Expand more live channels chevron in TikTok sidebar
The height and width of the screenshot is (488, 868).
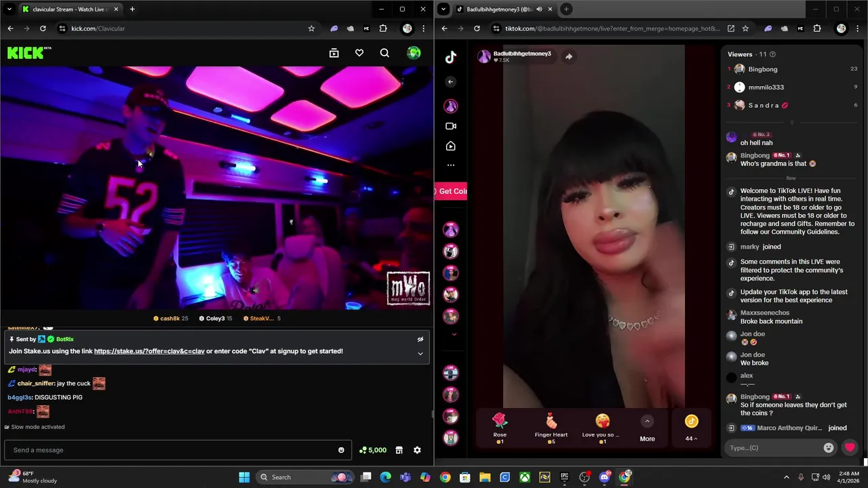[454, 334]
